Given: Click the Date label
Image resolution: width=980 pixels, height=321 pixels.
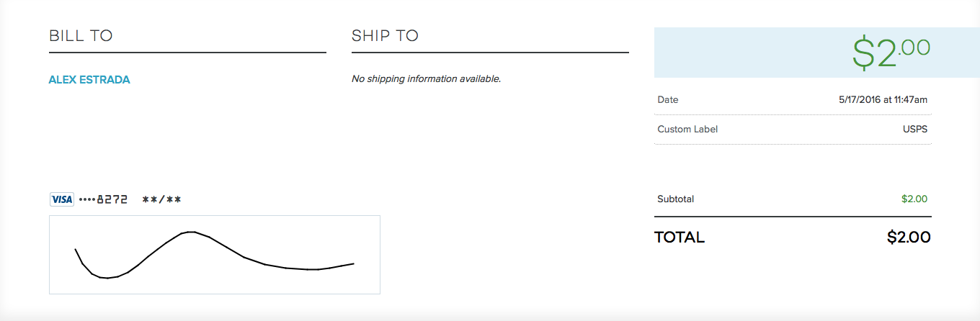Looking at the screenshot, I should pyautogui.click(x=668, y=100).
